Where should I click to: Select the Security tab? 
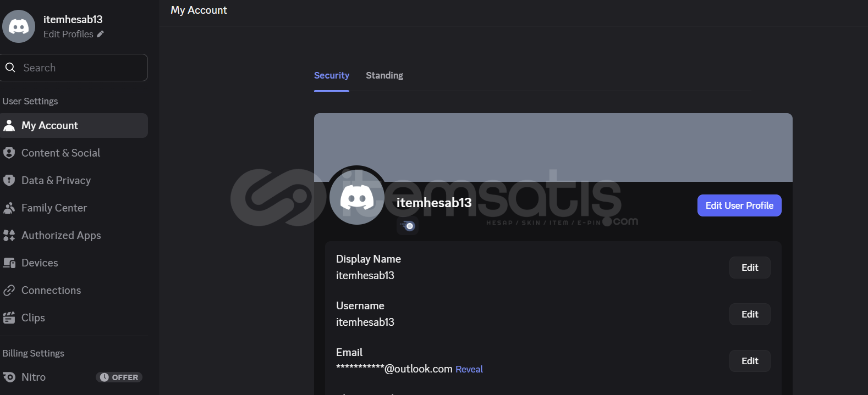[x=332, y=75]
